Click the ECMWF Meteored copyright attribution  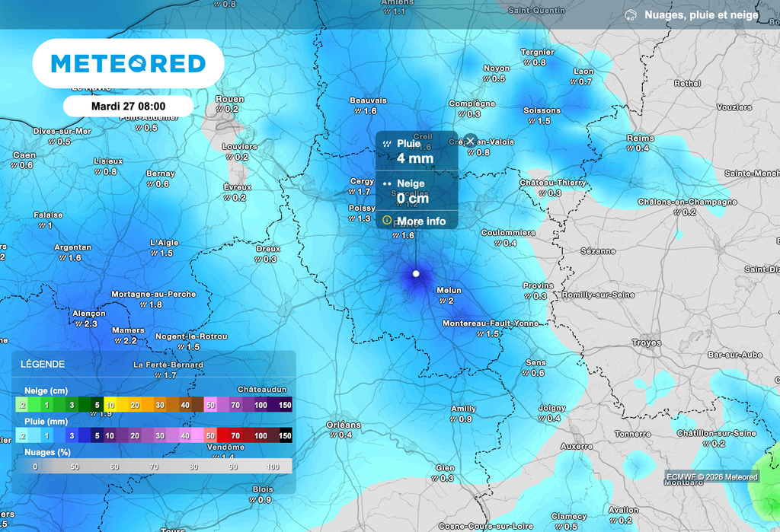pyautogui.click(x=711, y=477)
